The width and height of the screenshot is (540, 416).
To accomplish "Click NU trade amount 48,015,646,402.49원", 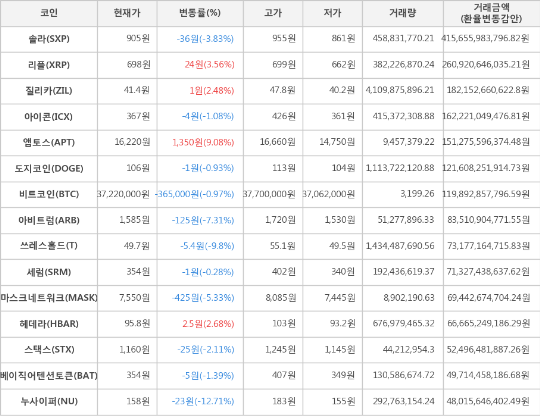I will (488, 401).
